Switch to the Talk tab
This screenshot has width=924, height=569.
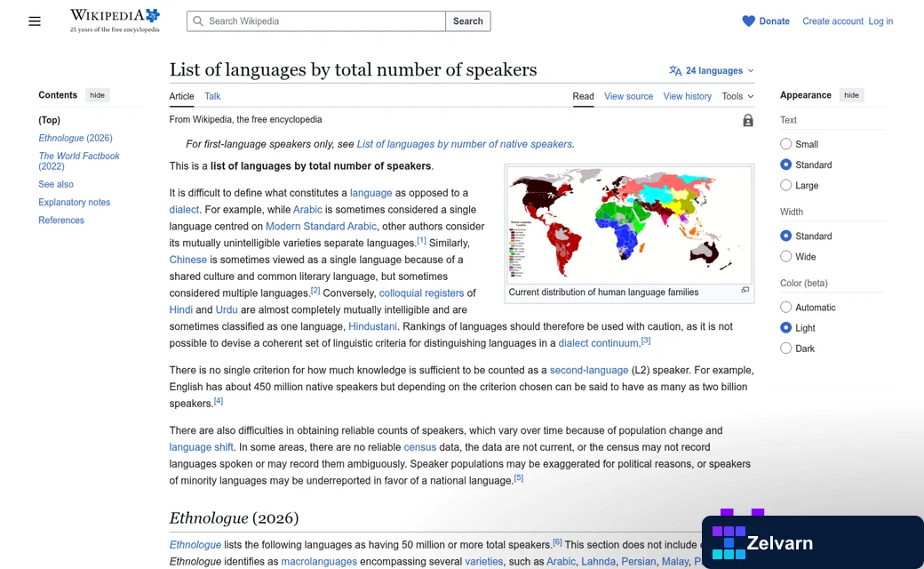pos(212,96)
